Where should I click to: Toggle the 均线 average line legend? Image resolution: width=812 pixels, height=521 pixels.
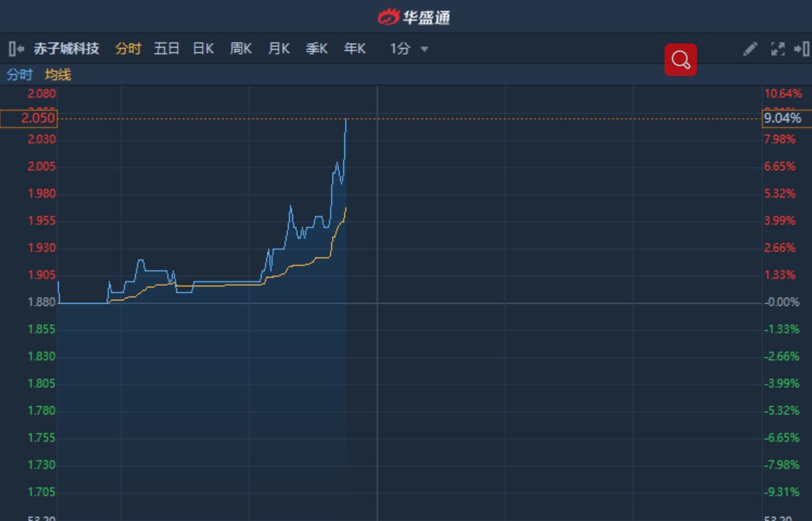[x=58, y=75]
